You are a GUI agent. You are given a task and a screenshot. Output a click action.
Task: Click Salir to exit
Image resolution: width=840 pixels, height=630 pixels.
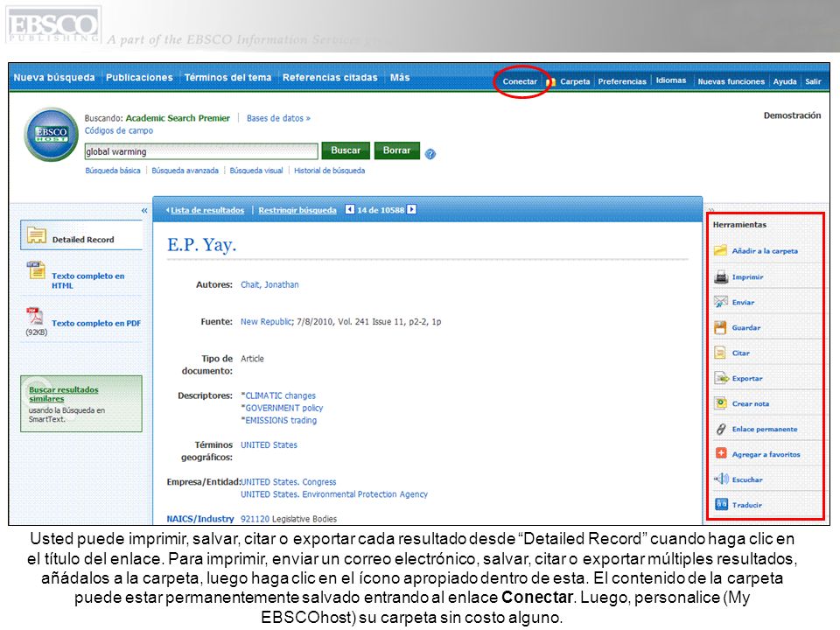813,81
